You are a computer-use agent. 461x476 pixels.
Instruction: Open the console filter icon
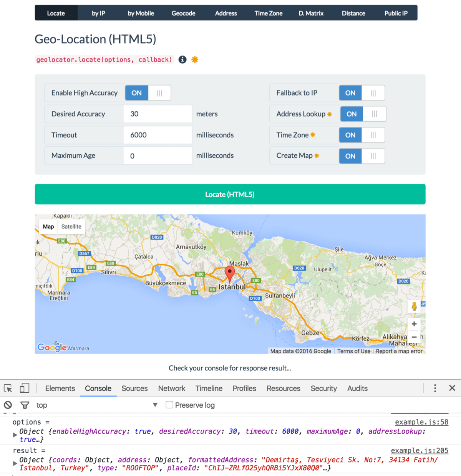pos(25,405)
